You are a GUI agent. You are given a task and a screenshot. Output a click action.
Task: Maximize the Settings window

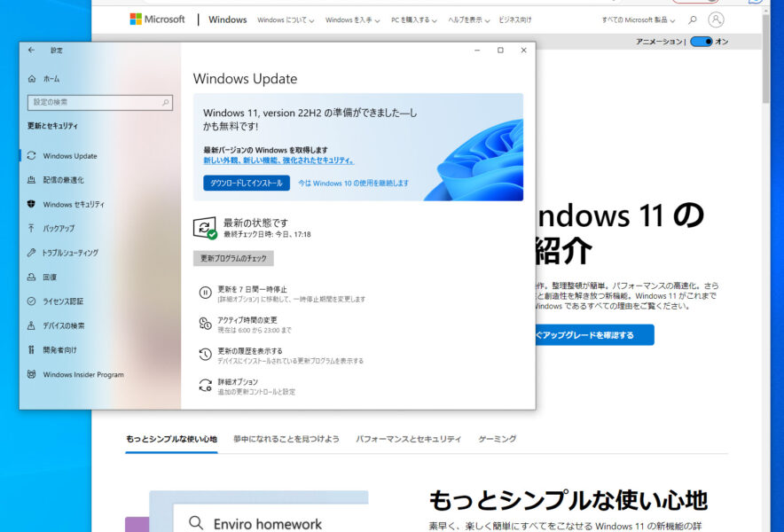pyautogui.click(x=500, y=50)
